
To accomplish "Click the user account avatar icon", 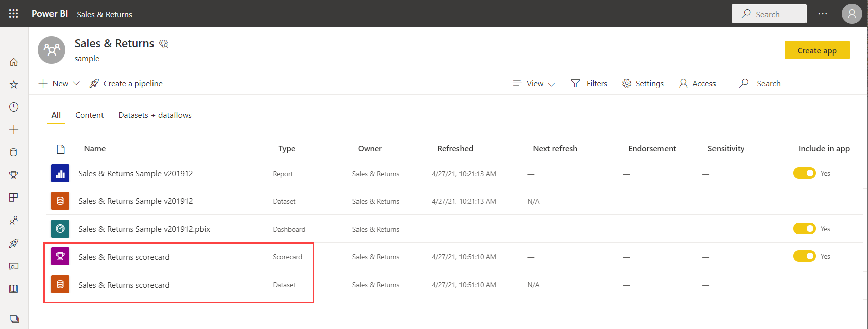I will (851, 14).
